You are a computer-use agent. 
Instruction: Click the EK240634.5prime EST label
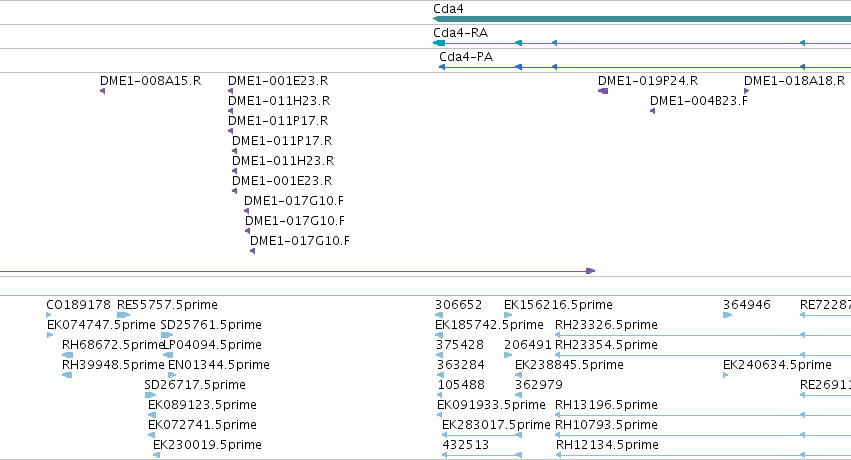pos(777,365)
